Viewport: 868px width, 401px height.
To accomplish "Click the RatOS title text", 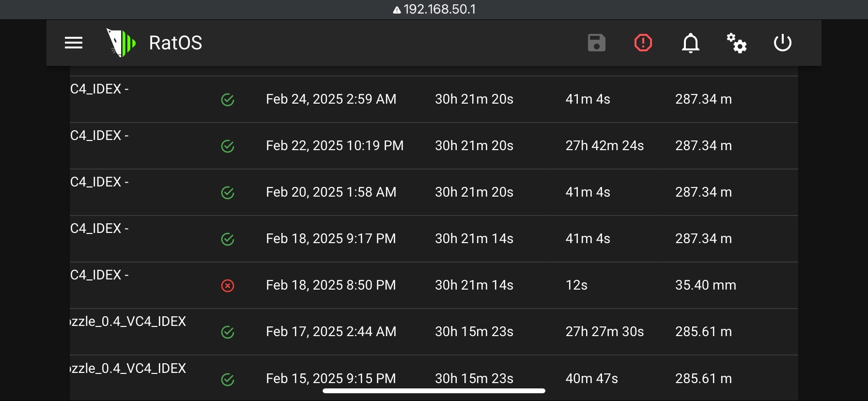I will [x=175, y=43].
